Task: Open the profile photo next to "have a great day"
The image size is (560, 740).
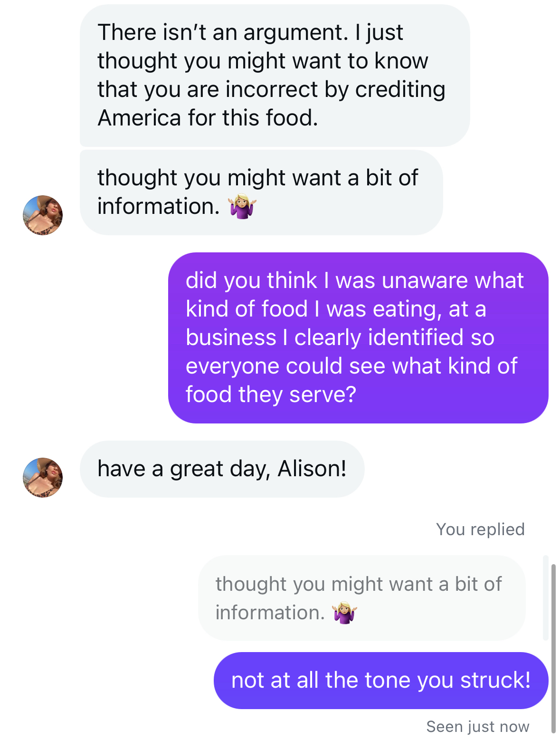Action: (x=43, y=477)
